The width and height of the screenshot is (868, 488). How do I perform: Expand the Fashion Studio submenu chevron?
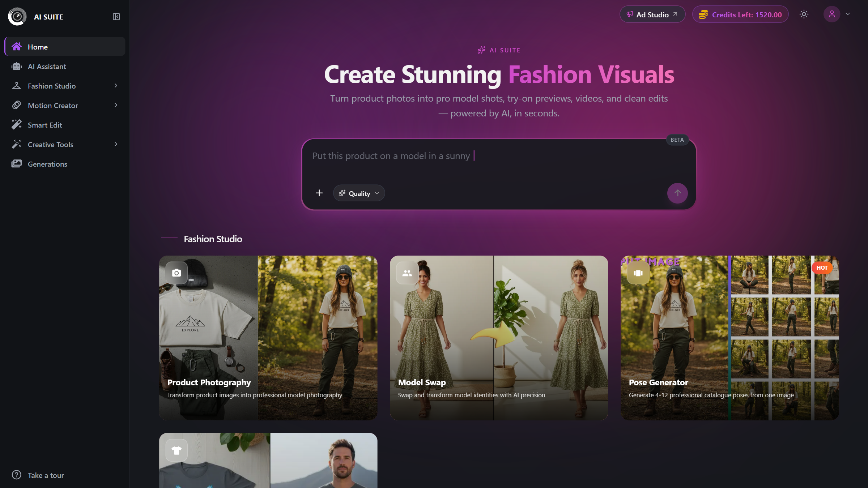tap(116, 86)
